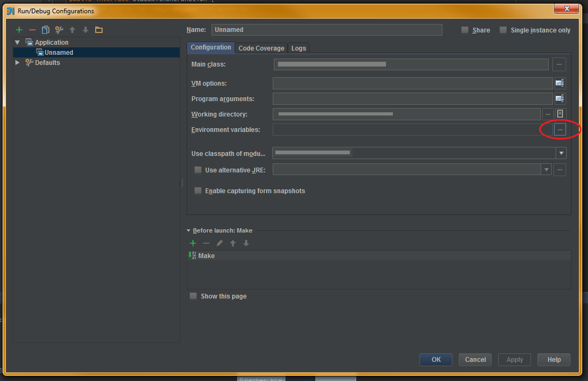
Task: Click the Cancel button
Action: click(x=475, y=360)
